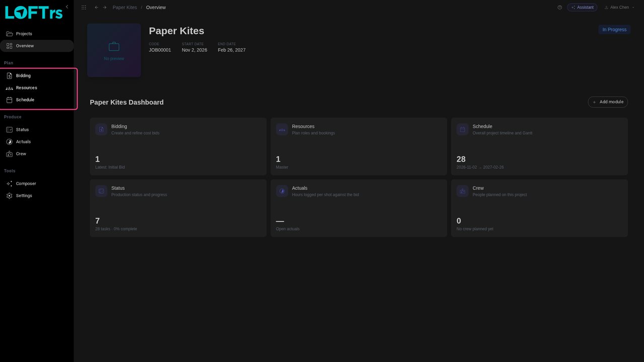
Task: Select the Overview sidebar item
Action: (x=37, y=46)
